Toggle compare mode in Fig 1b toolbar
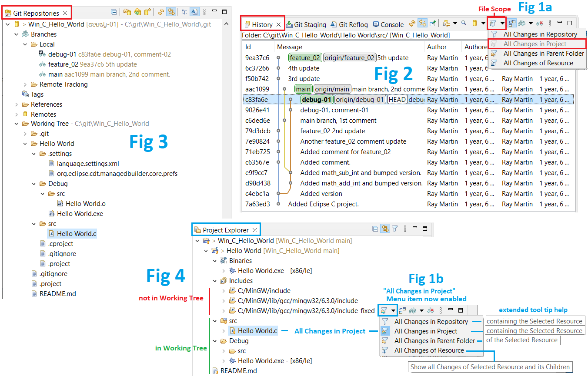The width and height of the screenshot is (588, 377). 402,310
